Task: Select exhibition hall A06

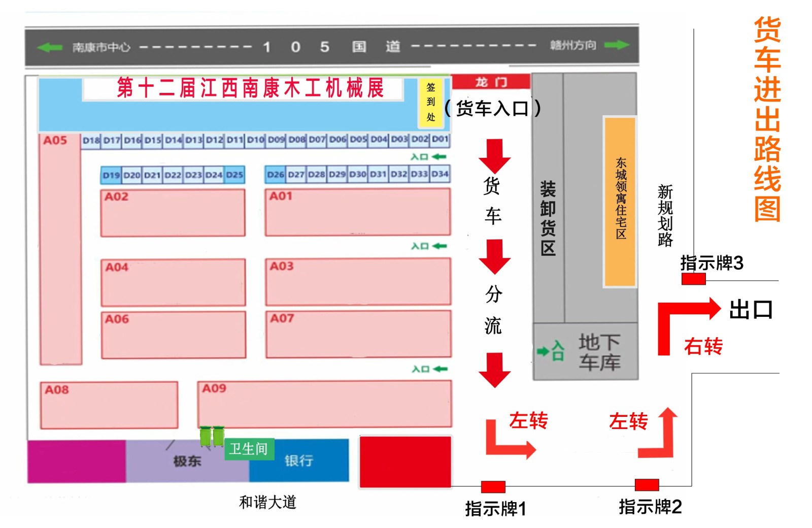Action: [174, 335]
